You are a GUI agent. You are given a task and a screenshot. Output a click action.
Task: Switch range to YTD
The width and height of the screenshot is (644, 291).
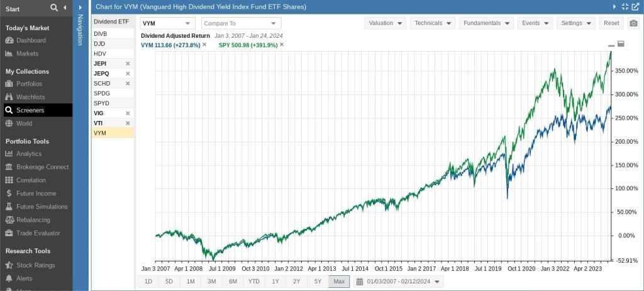click(254, 282)
